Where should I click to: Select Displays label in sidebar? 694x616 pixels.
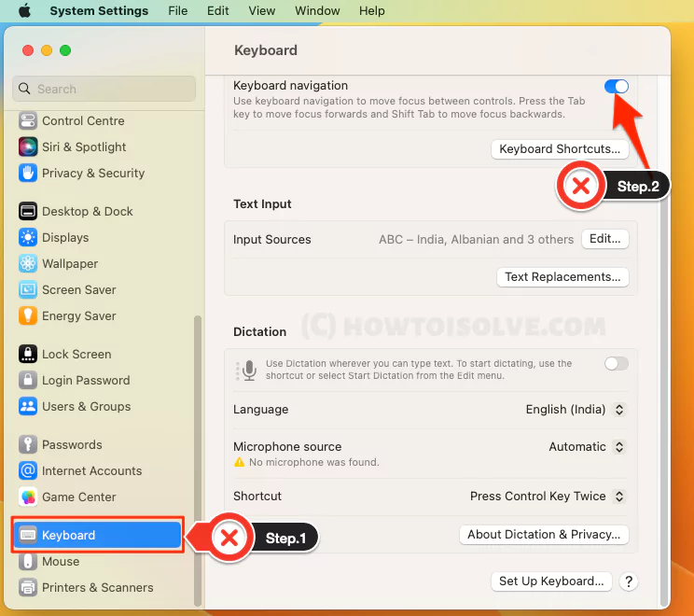click(x=65, y=237)
